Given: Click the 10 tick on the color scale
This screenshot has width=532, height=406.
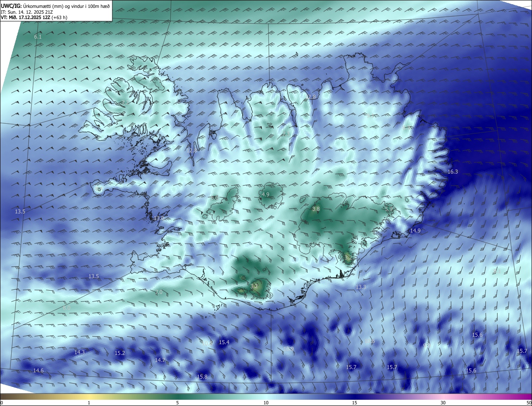Looking at the screenshot, I should click(x=266, y=403).
